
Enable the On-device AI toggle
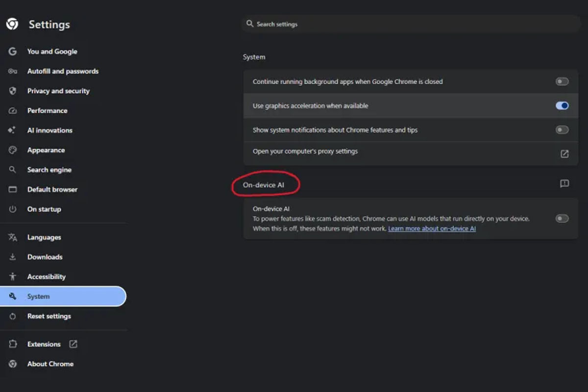click(562, 219)
